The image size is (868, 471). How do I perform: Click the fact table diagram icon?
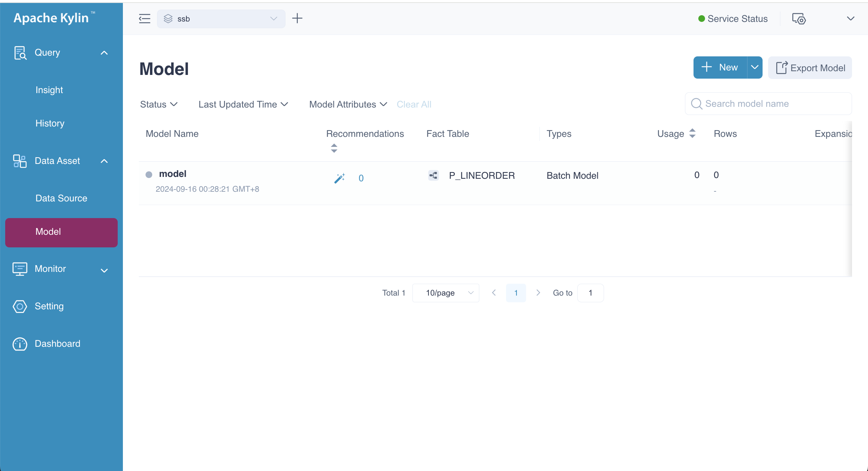433,175
